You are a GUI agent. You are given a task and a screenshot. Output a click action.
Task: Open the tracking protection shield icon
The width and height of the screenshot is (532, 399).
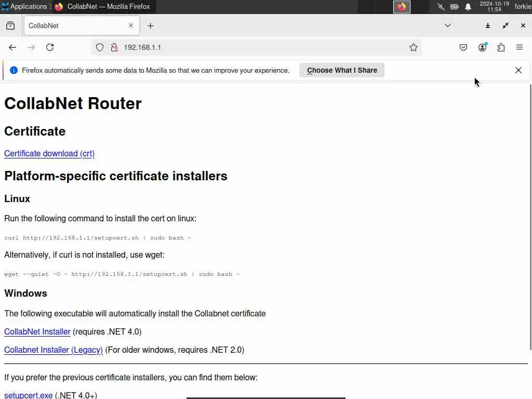point(99,47)
